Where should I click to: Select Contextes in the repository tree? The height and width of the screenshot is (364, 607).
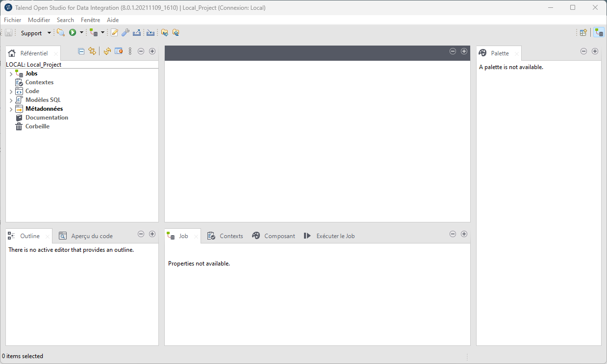coord(39,82)
